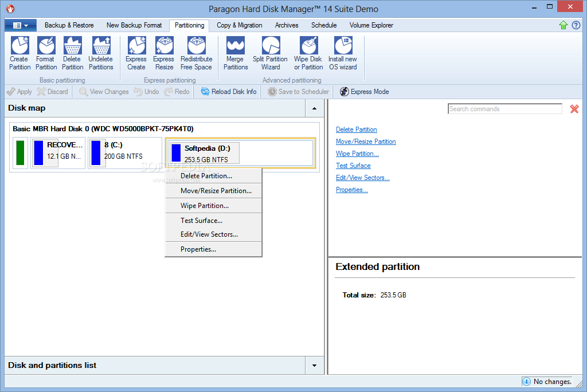
Task: Select the green partition block
Action: [x=20, y=153]
